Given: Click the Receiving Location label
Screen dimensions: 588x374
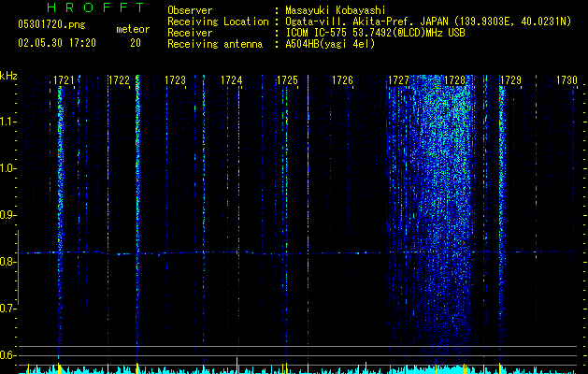Looking at the screenshot, I should click(218, 22).
